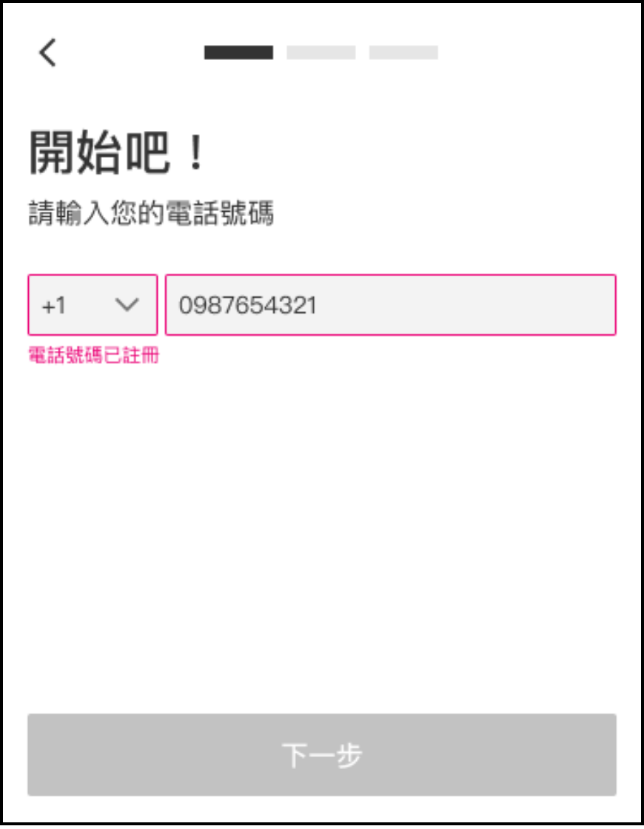Focus the phone number field containing 0987654321
Screen dimensions: 644x829
391,304
